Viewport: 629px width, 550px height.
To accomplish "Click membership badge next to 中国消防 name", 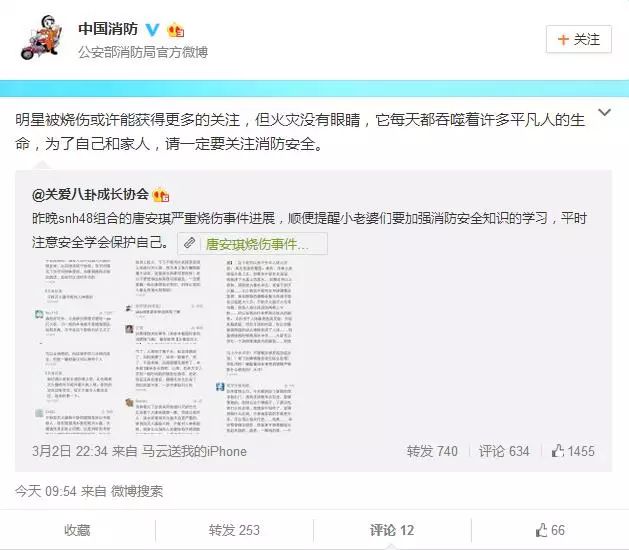I will (x=175, y=30).
